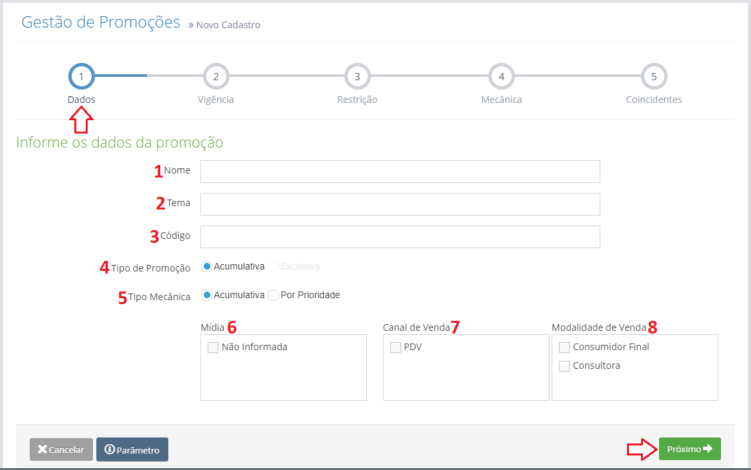Select Acumulativa for Tipo Mecânica
The width and height of the screenshot is (751, 470).
pyautogui.click(x=206, y=295)
